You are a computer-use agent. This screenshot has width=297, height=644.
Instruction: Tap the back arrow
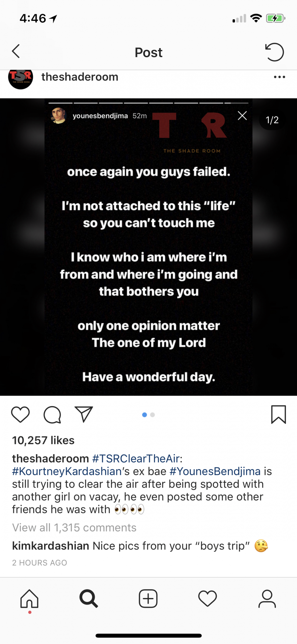(x=16, y=51)
